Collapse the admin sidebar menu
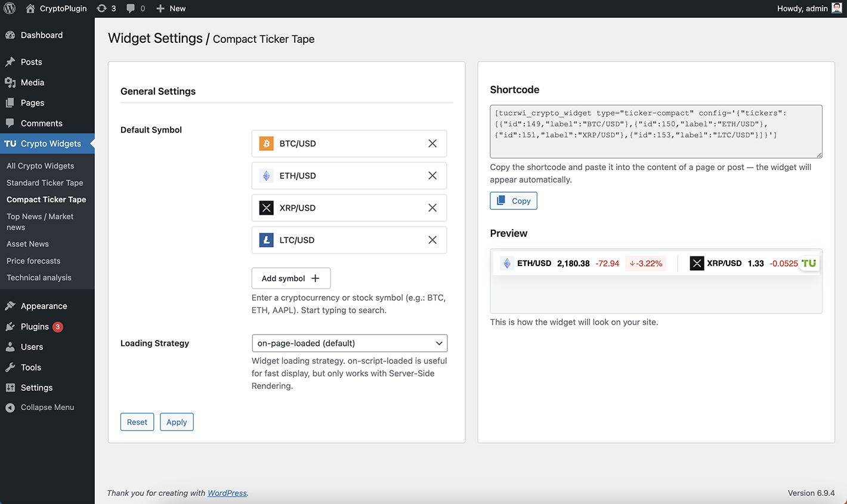847x504 pixels. 39,407
